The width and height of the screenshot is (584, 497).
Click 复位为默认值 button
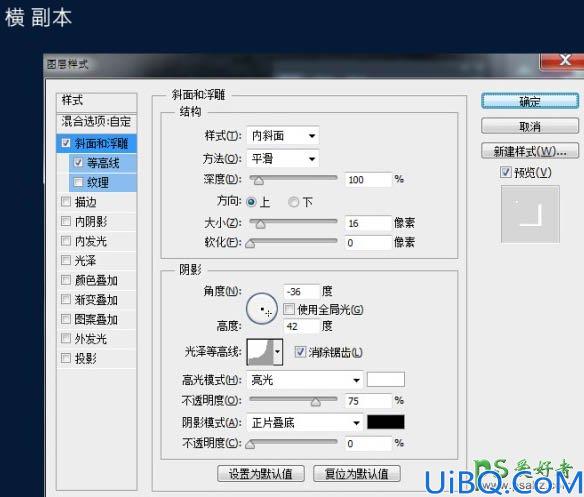[x=357, y=474]
